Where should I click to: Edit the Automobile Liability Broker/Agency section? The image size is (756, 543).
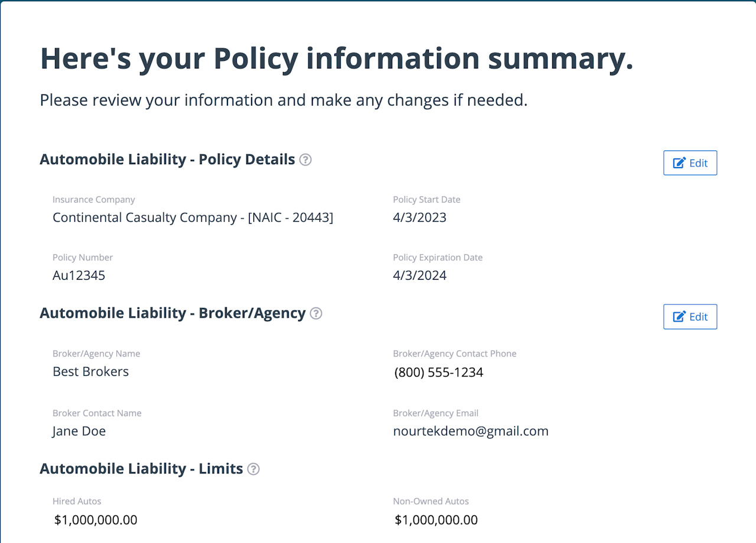pyautogui.click(x=690, y=317)
